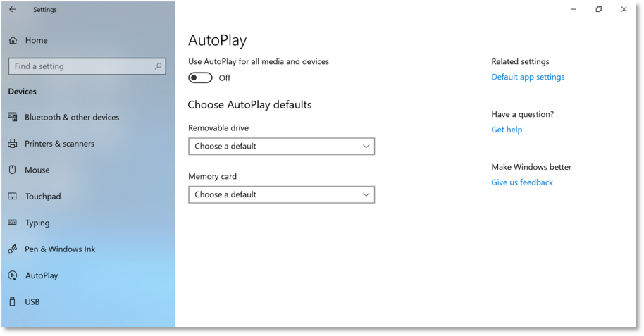The image size is (644, 336).
Task: Click the Off label beside the toggle
Action: coord(224,77)
